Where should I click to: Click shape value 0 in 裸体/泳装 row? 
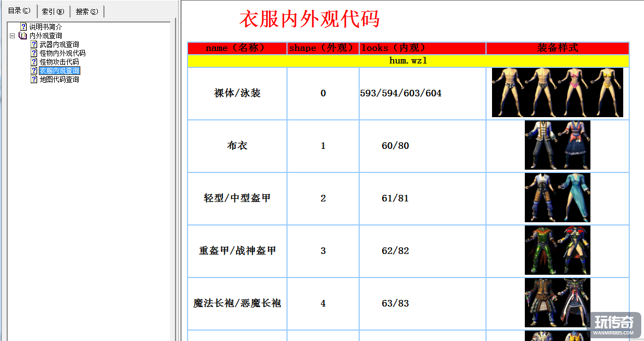tap(323, 94)
